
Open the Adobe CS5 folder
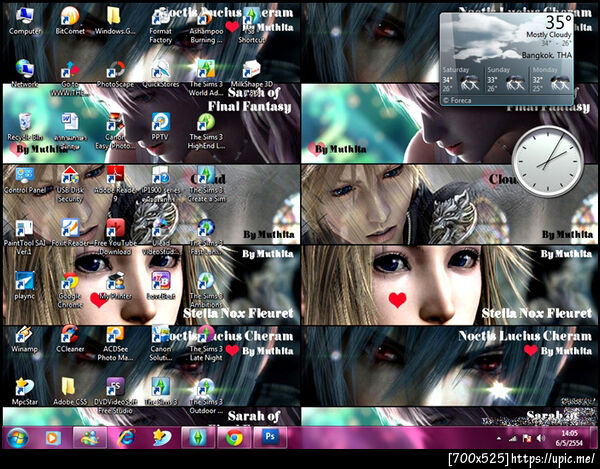[x=70, y=391]
